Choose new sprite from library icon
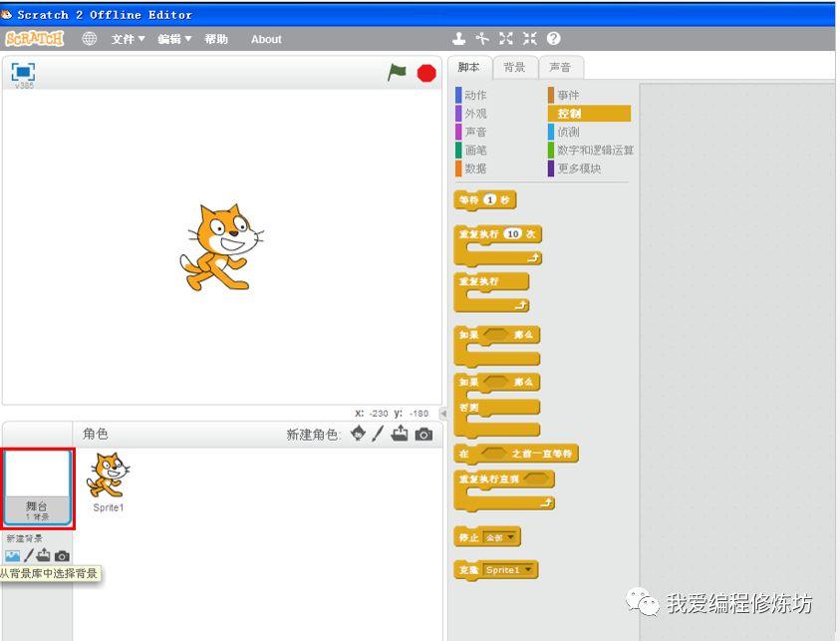This screenshot has height=641, width=840. (358, 434)
